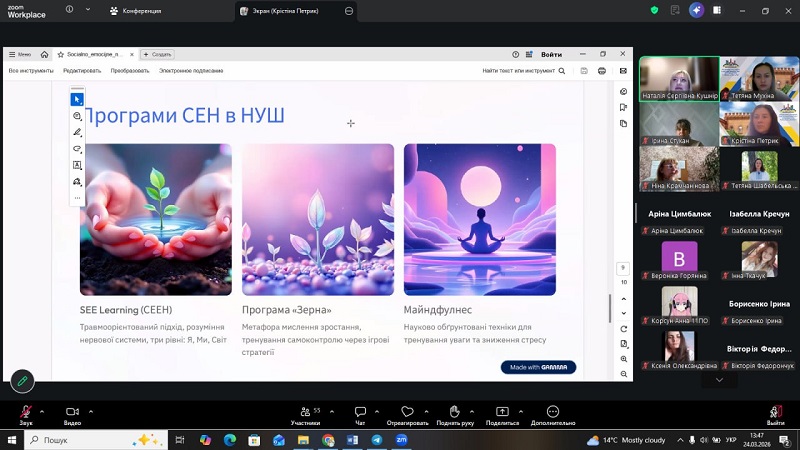The height and width of the screenshot is (450, 800).
Task: Open the Участники participants panel
Action: pyautogui.click(x=304, y=412)
